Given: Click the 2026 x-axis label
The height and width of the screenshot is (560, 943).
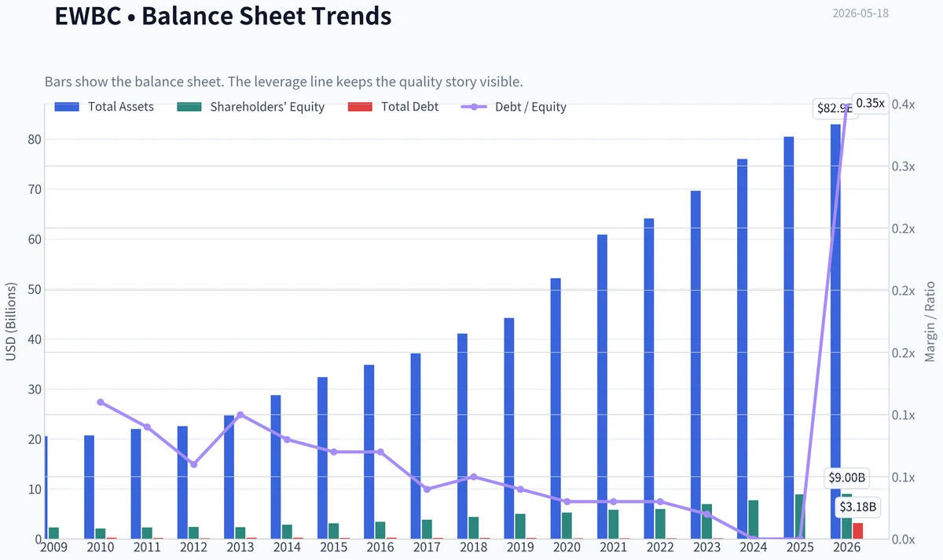Looking at the screenshot, I should point(846,547).
